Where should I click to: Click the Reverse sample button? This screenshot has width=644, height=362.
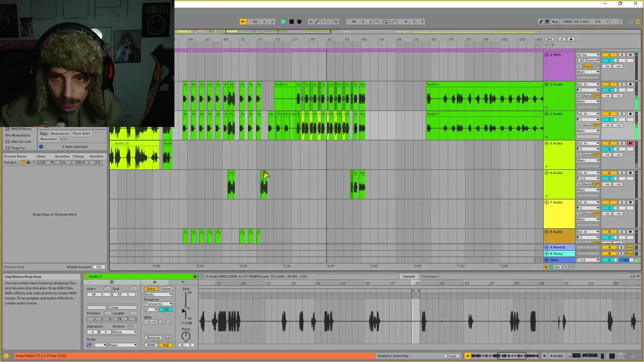(153, 338)
